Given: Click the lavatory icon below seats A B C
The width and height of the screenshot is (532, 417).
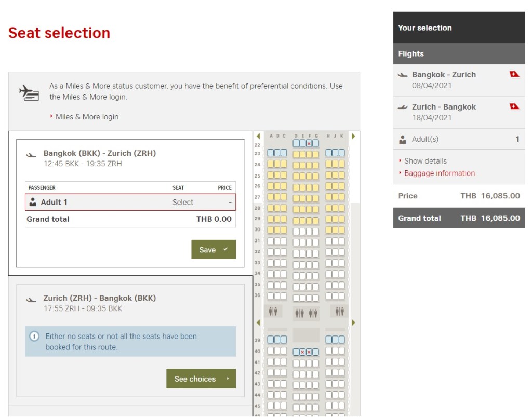Looking at the screenshot, I should [x=273, y=312].
